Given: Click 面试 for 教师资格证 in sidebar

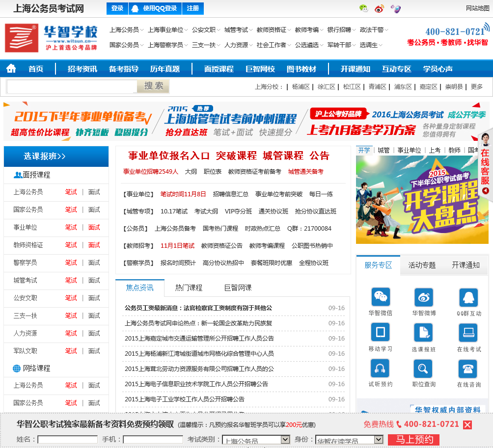Looking at the screenshot, I should (x=94, y=245).
